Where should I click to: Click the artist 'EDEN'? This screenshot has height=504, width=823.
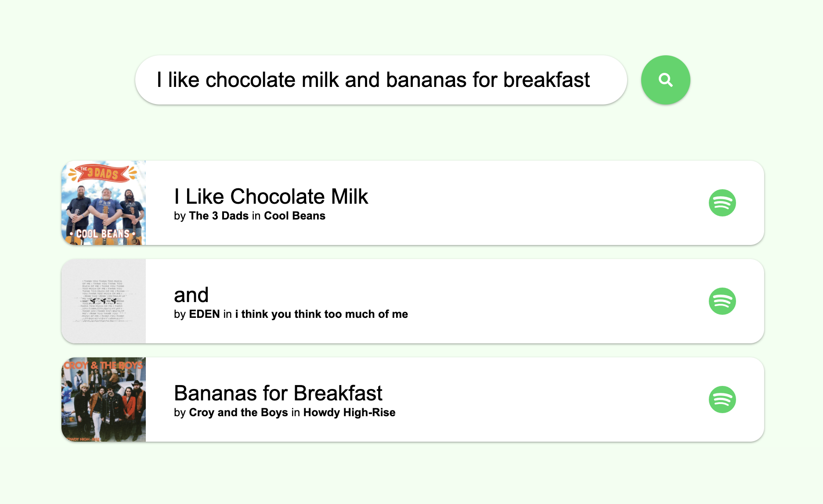(205, 314)
